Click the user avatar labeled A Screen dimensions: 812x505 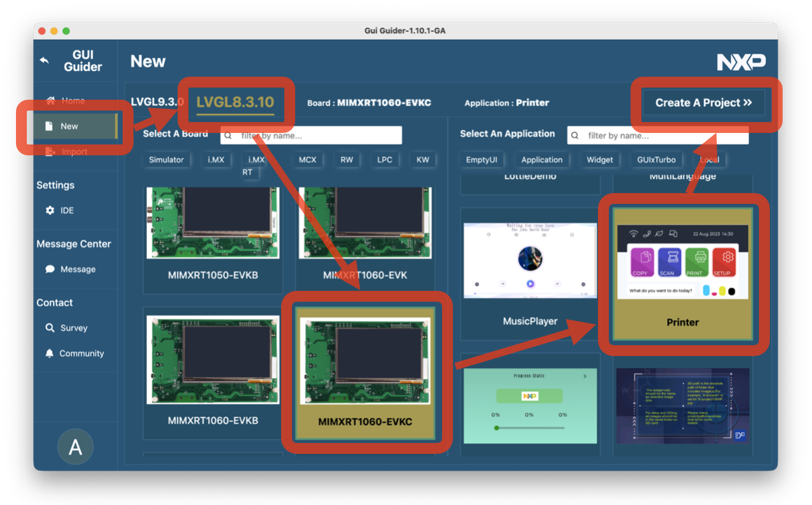tap(75, 447)
